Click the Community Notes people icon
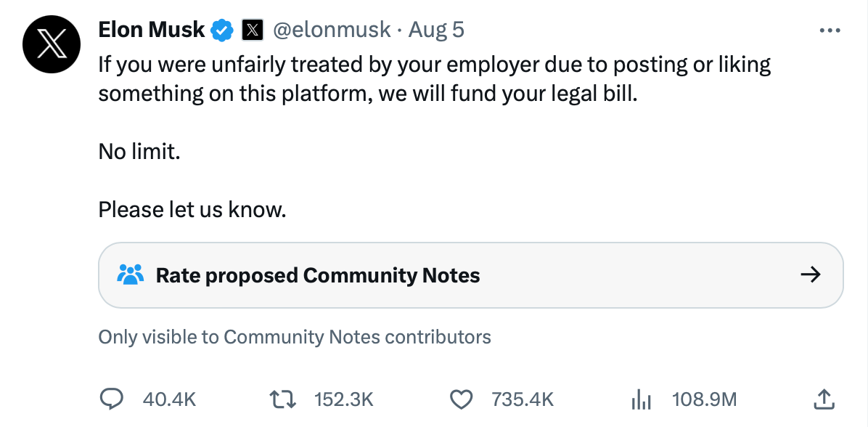Screen dimensions: 868x427 [131, 275]
